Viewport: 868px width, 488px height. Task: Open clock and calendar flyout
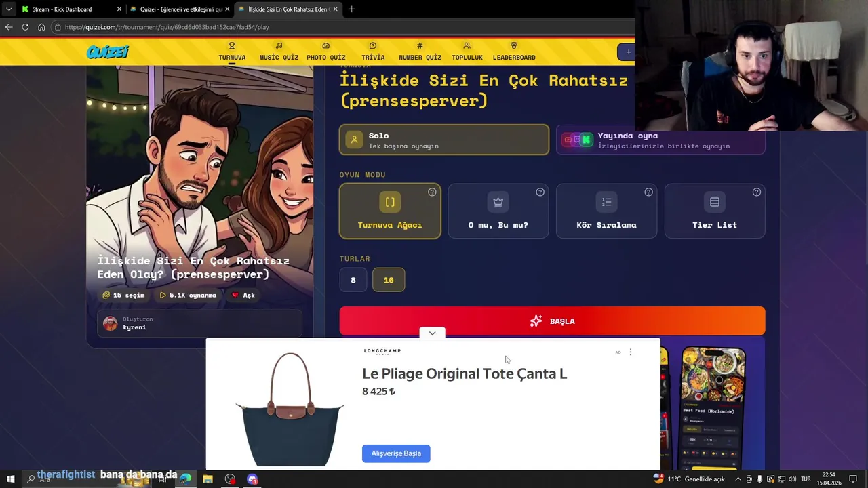click(829, 479)
